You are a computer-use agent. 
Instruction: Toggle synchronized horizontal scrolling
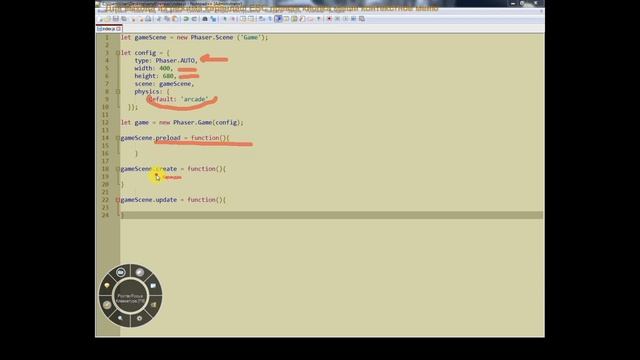point(251,19)
